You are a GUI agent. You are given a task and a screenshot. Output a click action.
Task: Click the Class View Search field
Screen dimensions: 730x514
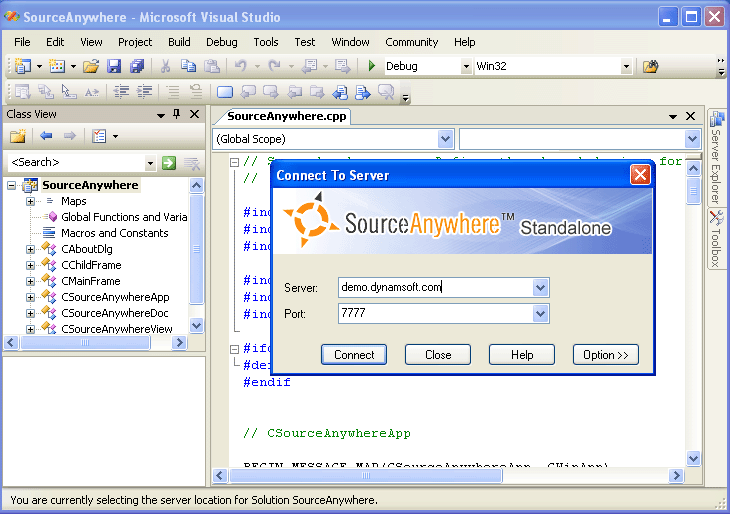[x=76, y=162]
